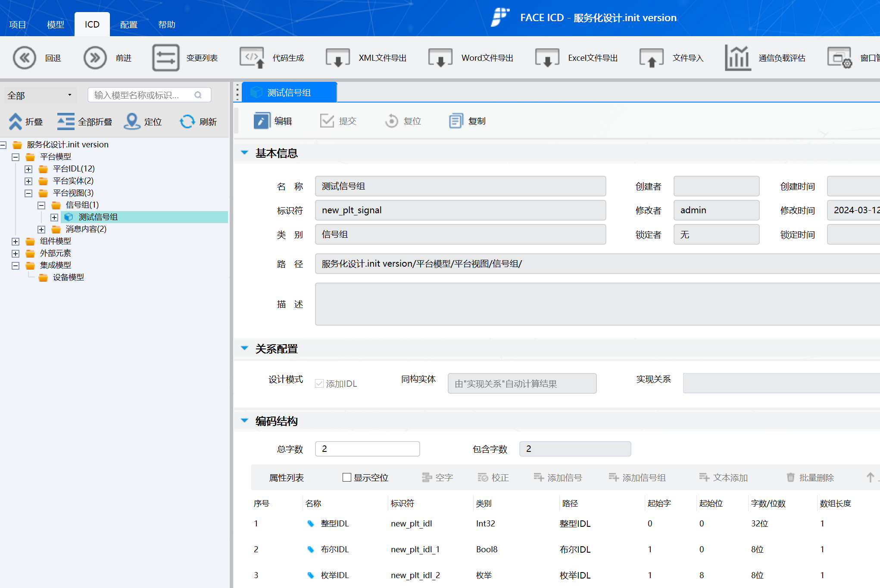Click the 回退 (undo) toolbar icon
This screenshot has height=588, width=880.
click(x=25, y=58)
